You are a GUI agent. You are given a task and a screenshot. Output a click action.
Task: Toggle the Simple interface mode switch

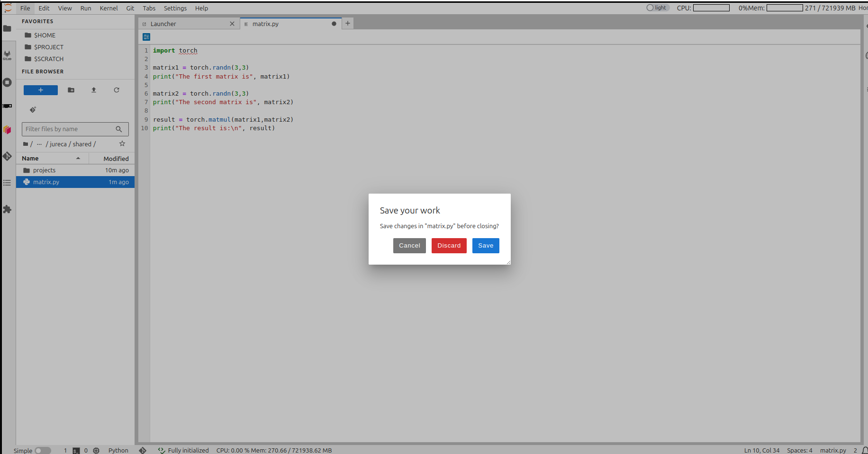43,450
